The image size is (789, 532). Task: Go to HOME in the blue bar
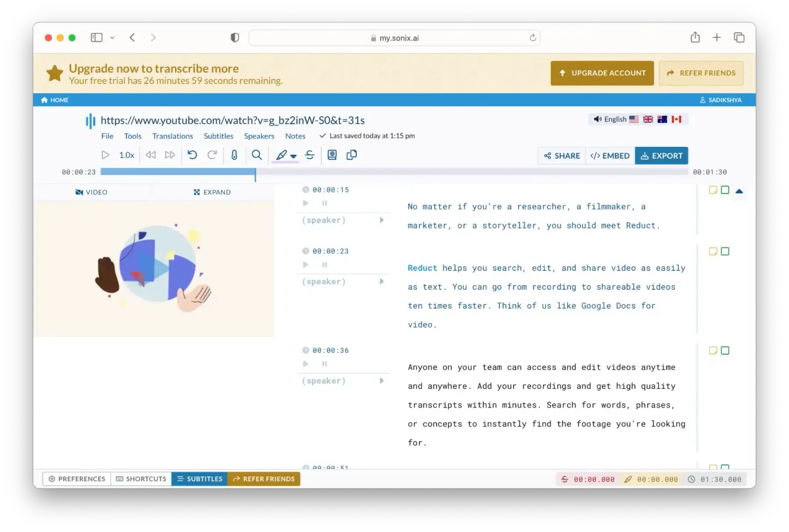55,100
